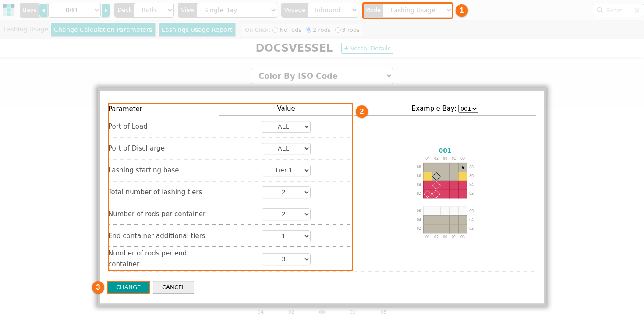
Task: Click the white cell in tier 06 row 00
Action: 445,211
